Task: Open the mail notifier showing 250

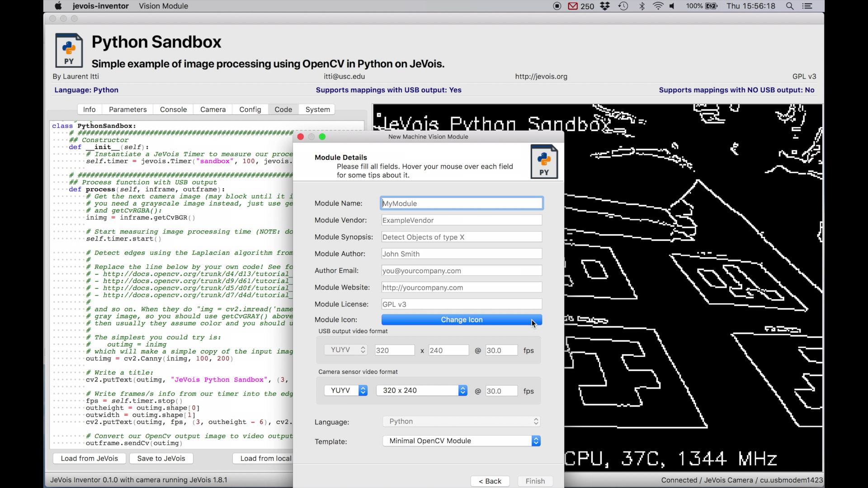Action: click(581, 6)
